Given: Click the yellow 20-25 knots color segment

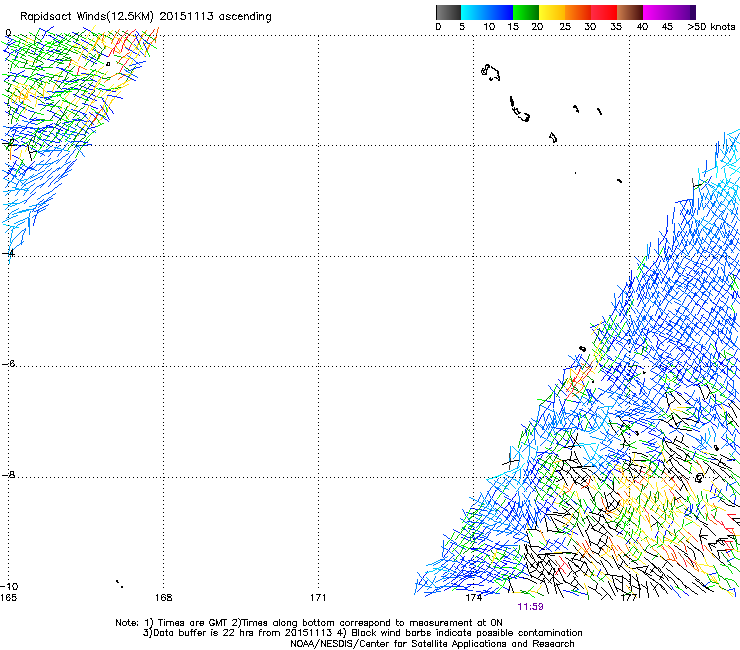Looking at the screenshot, I should click(552, 12).
